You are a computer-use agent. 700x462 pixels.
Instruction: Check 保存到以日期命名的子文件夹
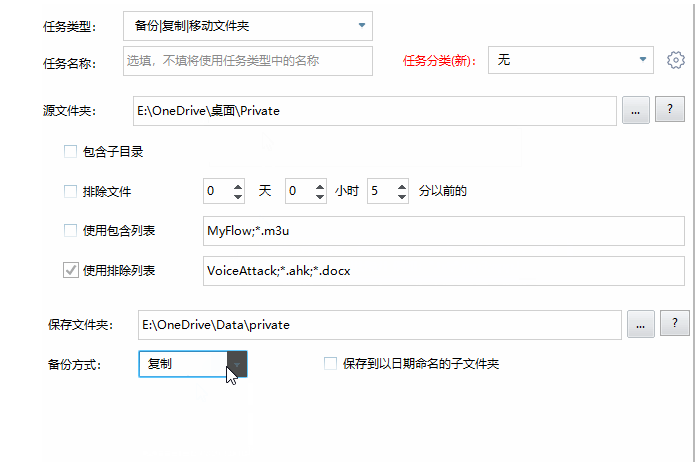coord(330,363)
